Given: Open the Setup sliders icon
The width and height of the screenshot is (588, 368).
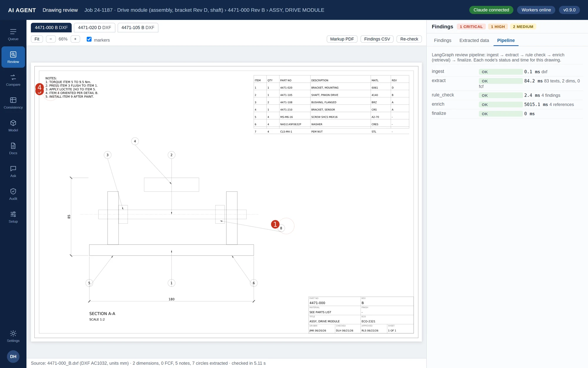Looking at the screenshot, I should [13, 217].
